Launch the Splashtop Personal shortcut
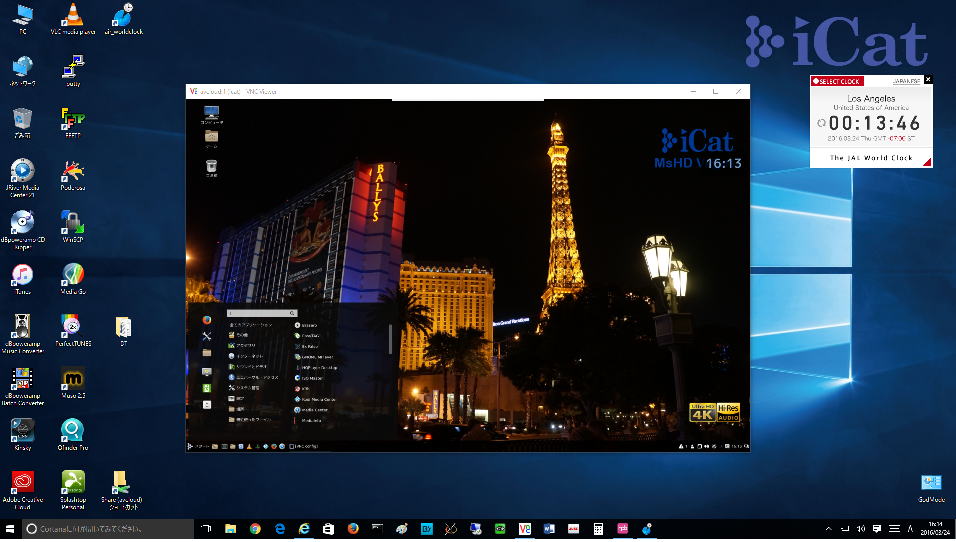Screen dimensions: 956x542 73,490
